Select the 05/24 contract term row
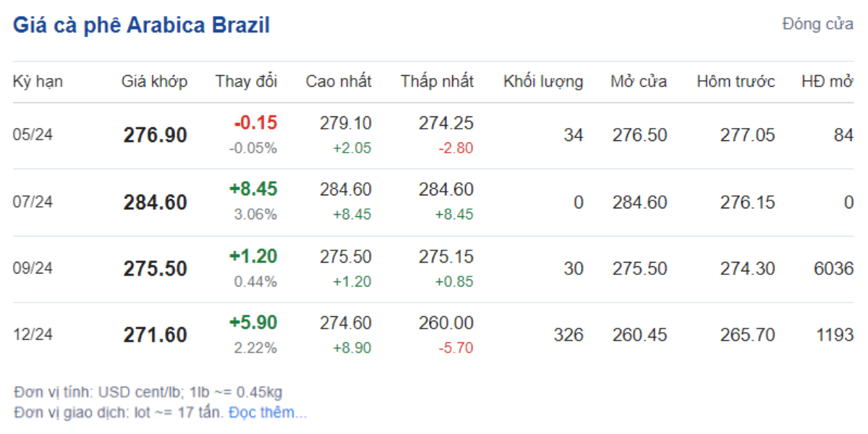 click(x=33, y=135)
